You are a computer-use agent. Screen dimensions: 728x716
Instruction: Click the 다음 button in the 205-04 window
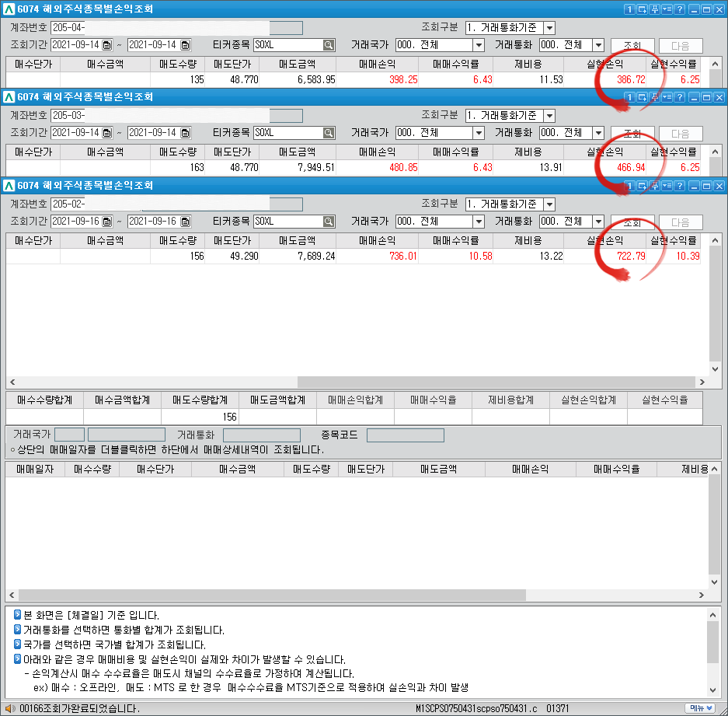click(680, 46)
